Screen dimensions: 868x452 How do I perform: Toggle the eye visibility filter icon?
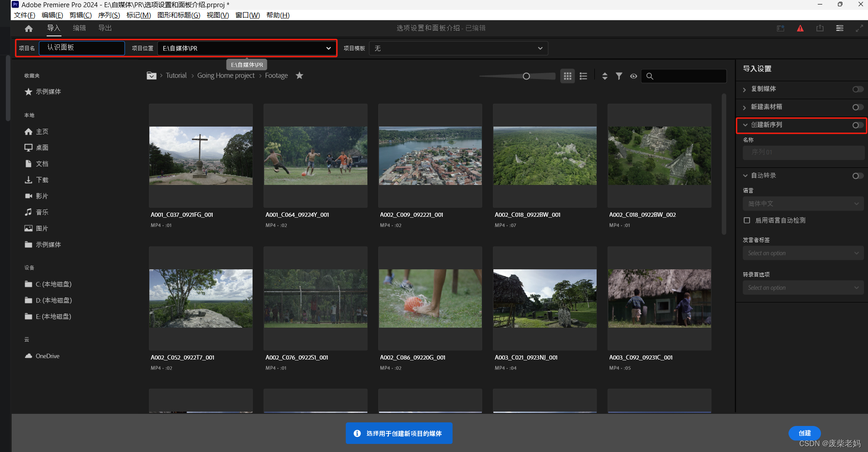(x=633, y=76)
